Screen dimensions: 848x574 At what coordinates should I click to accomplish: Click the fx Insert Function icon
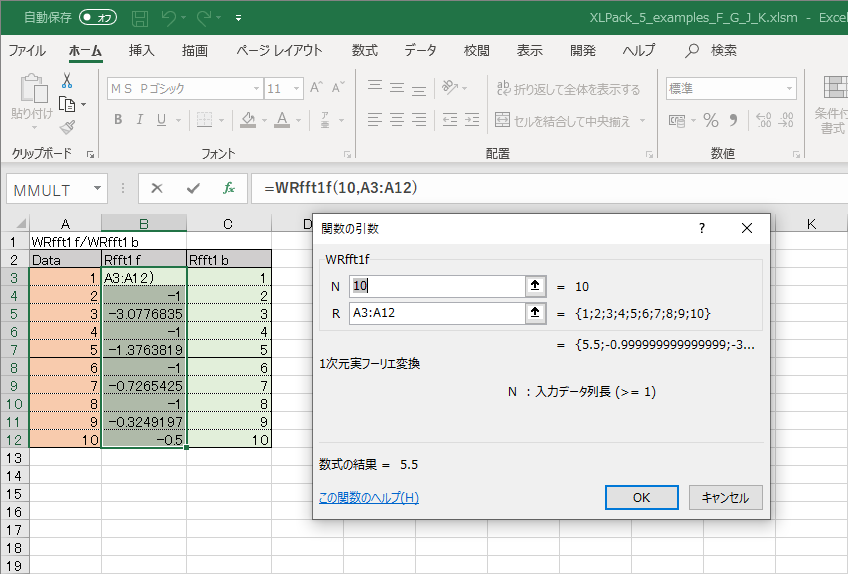[228, 188]
